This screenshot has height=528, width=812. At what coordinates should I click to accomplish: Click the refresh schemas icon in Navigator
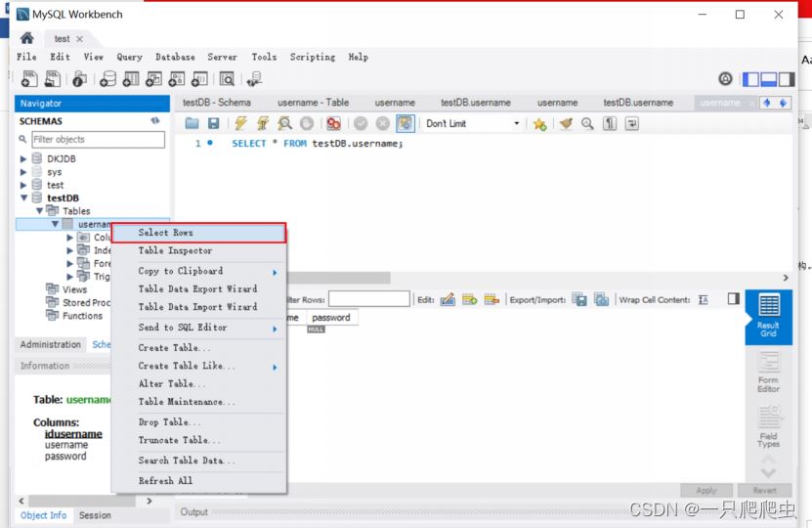154,121
